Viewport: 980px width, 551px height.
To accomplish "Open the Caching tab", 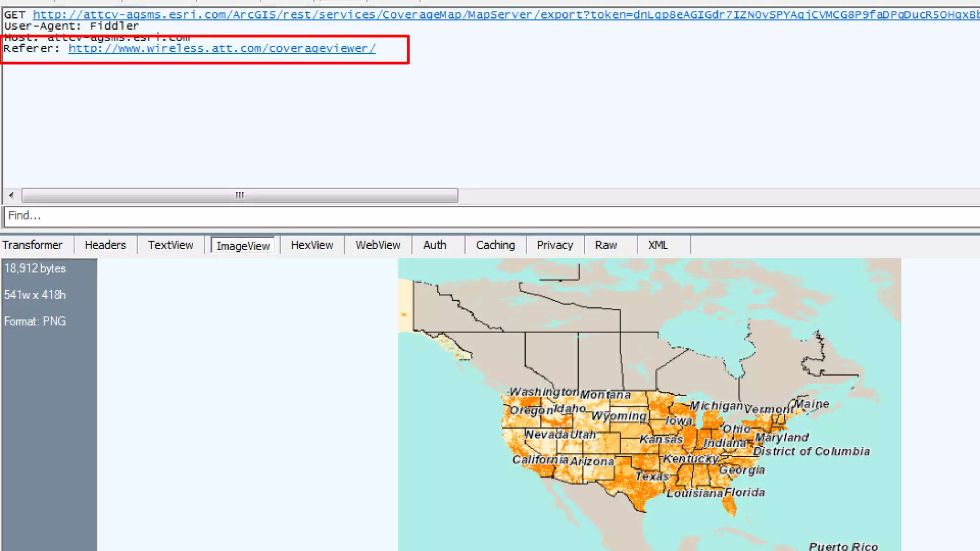I will [495, 245].
